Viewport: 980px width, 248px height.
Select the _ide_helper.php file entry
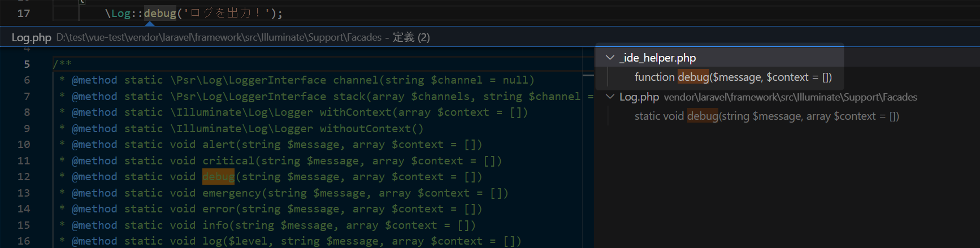pyautogui.click(x=658, y=58)
